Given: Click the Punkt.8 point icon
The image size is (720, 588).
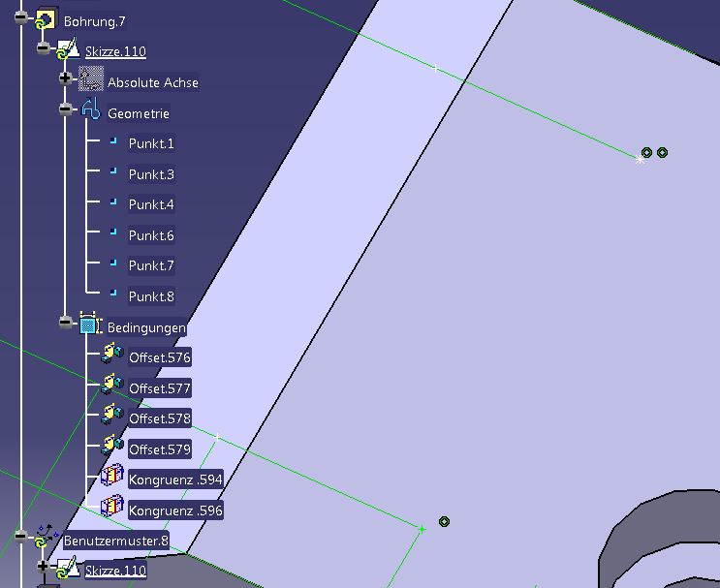Looking at the screenshot, I should coord(113,293).
